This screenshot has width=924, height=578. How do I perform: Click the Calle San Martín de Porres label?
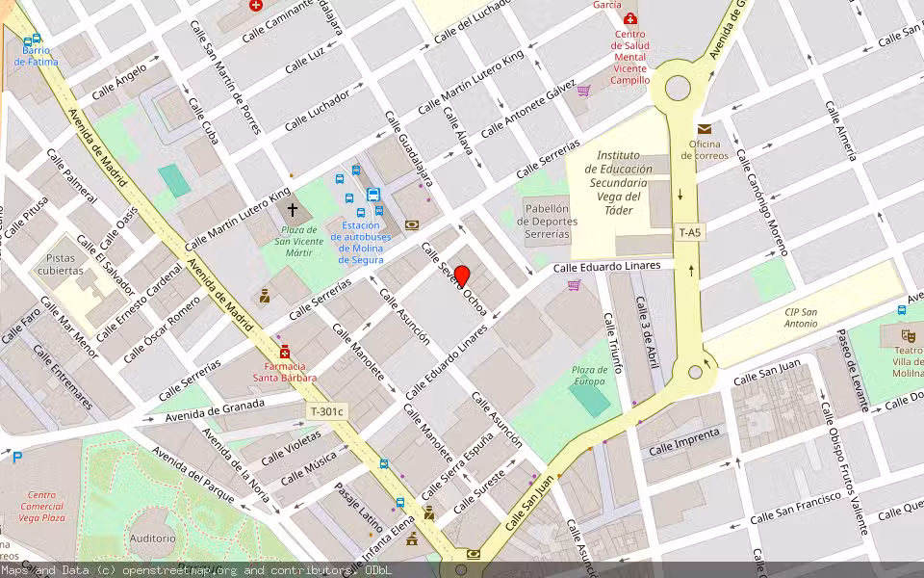point(225,77)
